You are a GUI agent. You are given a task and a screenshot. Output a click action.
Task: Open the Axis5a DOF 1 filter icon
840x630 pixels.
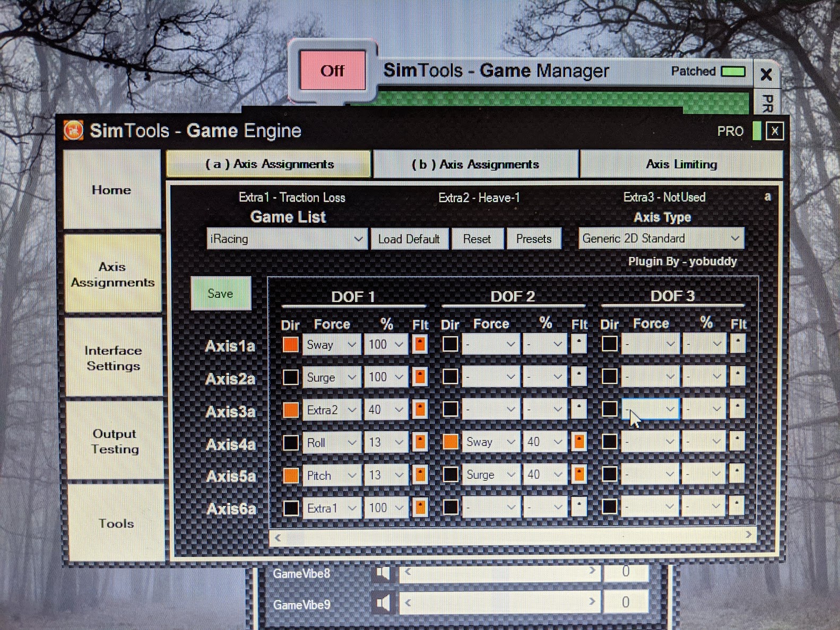point(420,475)
